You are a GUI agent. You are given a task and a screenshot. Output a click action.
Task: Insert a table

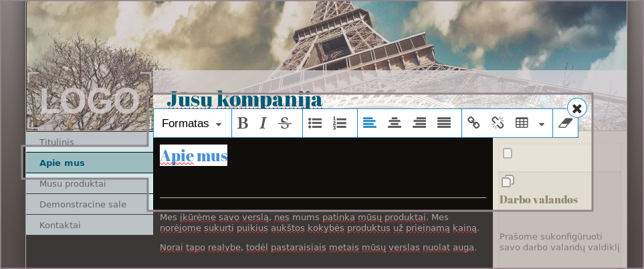pos(522,123)
